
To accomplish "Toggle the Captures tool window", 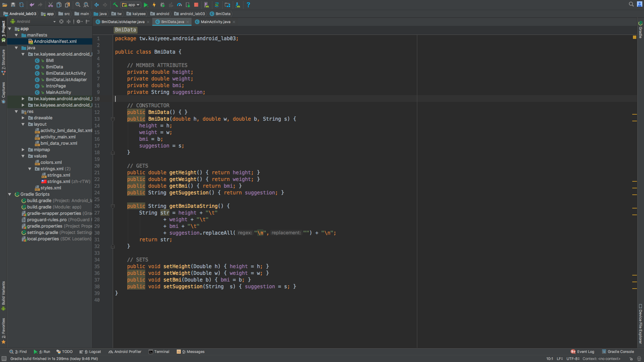I will pos(3,92).
